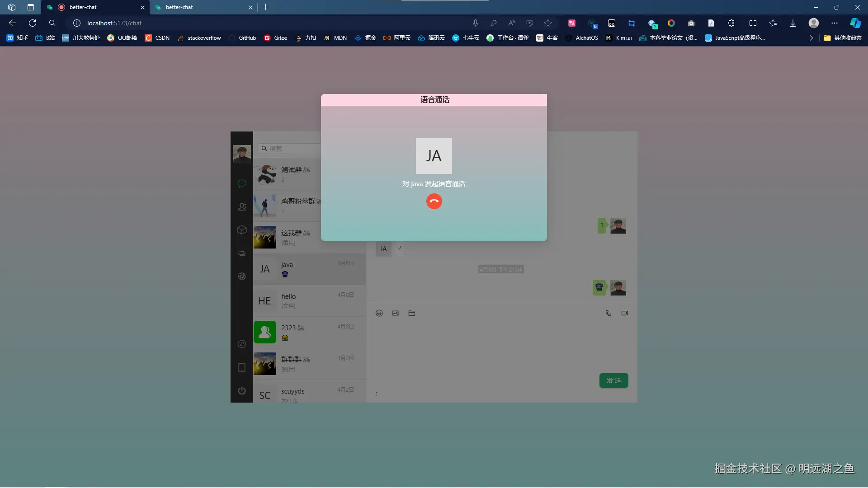868x488 pixels.
Task: Start a video call via camera icon
Action: 624,313
